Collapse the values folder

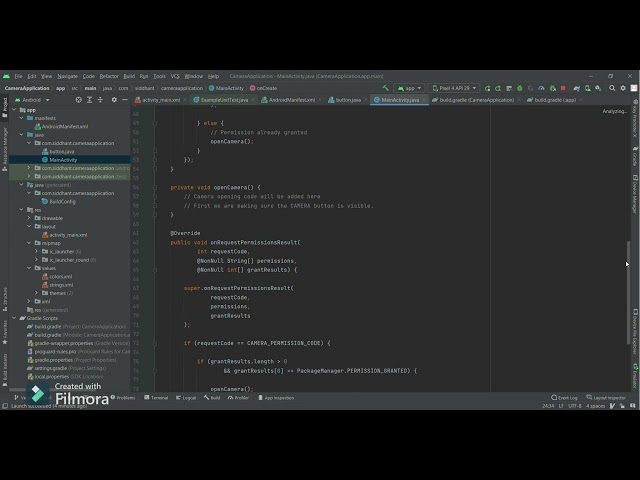tap(29, 268)
